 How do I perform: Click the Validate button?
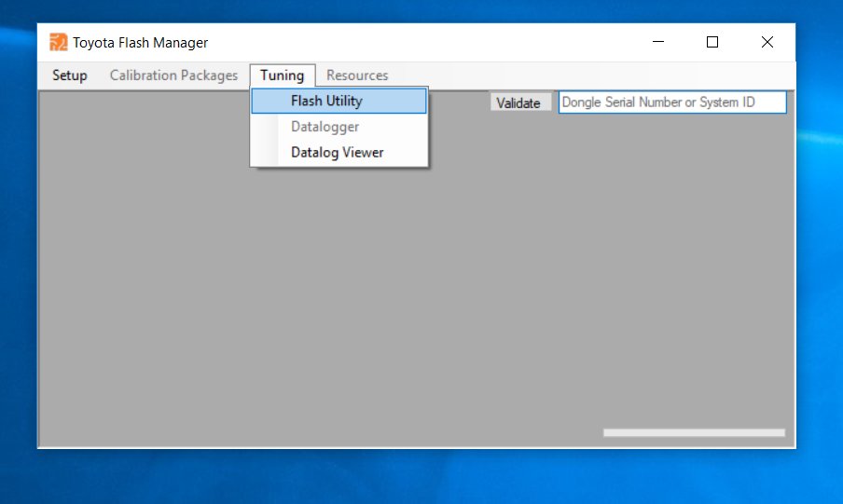tap(520, 102)
